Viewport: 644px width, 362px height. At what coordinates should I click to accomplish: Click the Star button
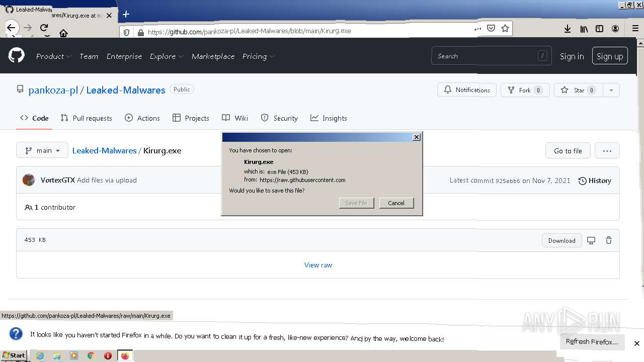tap(579, 90)
